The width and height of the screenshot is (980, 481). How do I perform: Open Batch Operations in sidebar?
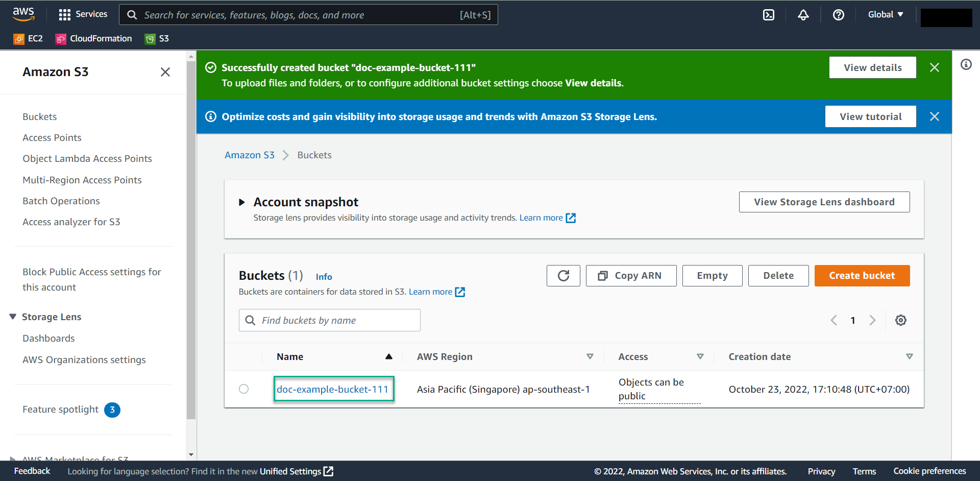(61, 201)
